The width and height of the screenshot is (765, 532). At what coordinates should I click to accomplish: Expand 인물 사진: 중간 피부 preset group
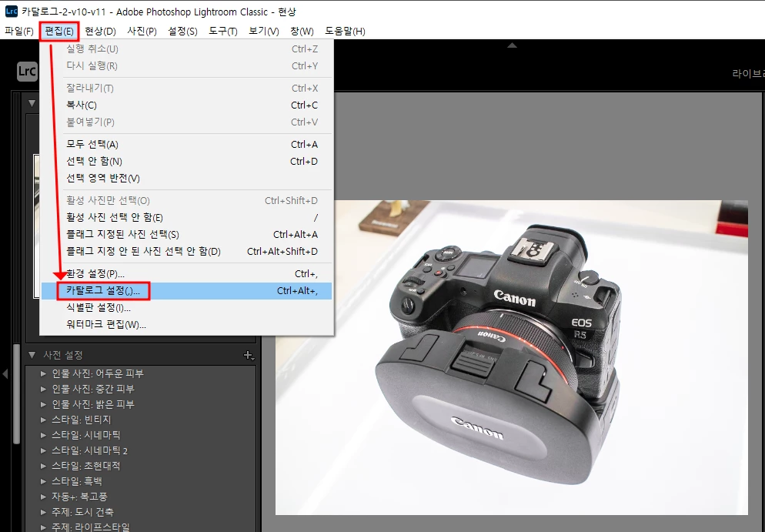pyautogui.click(x=43, y=389)
